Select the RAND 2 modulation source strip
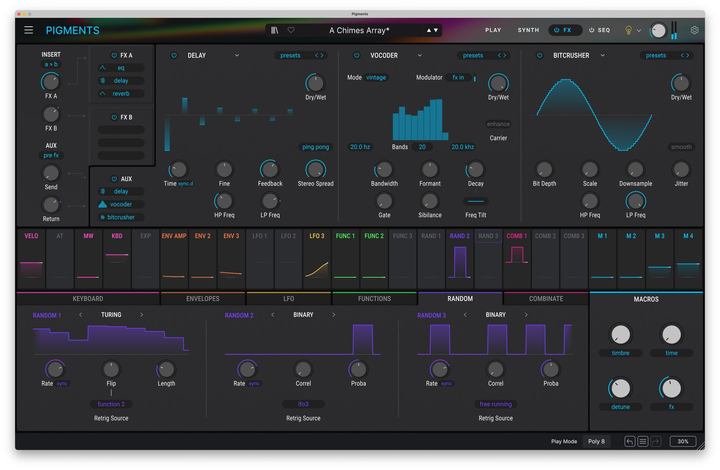720x470 pixels. 460,259
